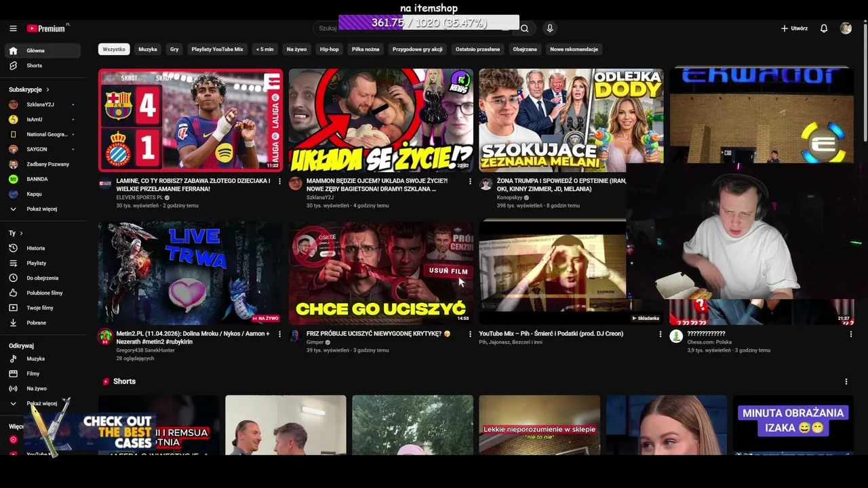Open the Pih Śmierć i Podatki mix thumbnail
The width and height of the screenshot is (868, 488).
coord(553,272)
